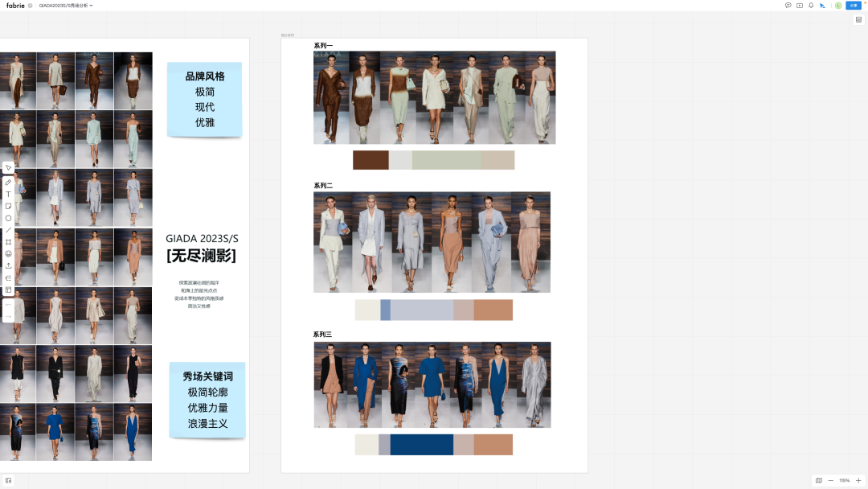This screenshot has height=489, width=868.
Task: Click the terracotta swatch in second palette
Action: point(493,310)
